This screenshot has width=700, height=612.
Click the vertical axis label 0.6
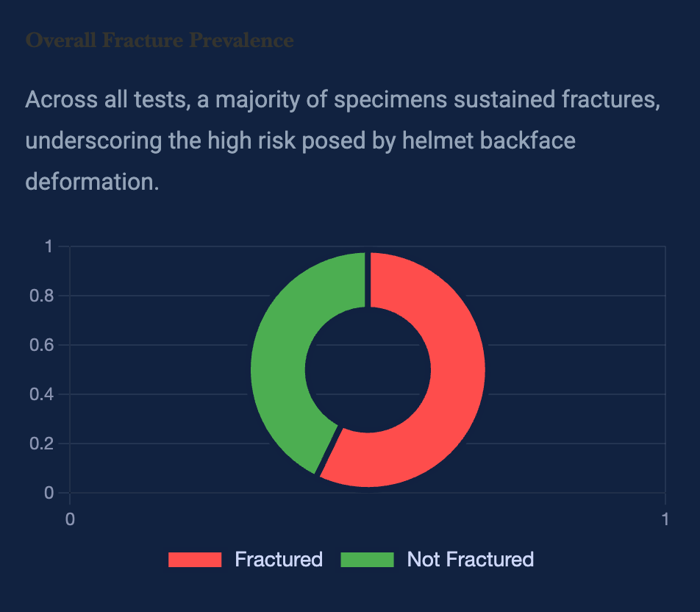click(x=41, y=345)
